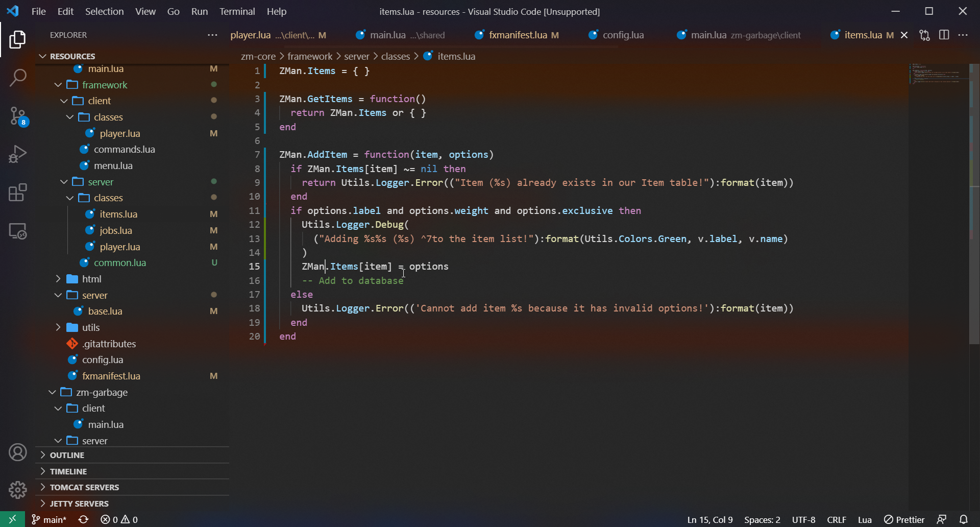980x527 pixels.
Task: Open the Extensions view
Action: [18, 193]
